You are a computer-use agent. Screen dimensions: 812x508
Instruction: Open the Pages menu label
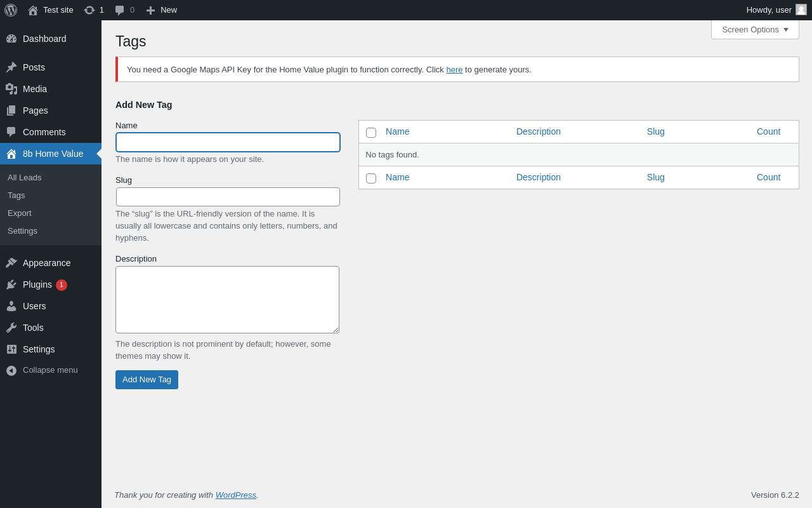(36, 110)
